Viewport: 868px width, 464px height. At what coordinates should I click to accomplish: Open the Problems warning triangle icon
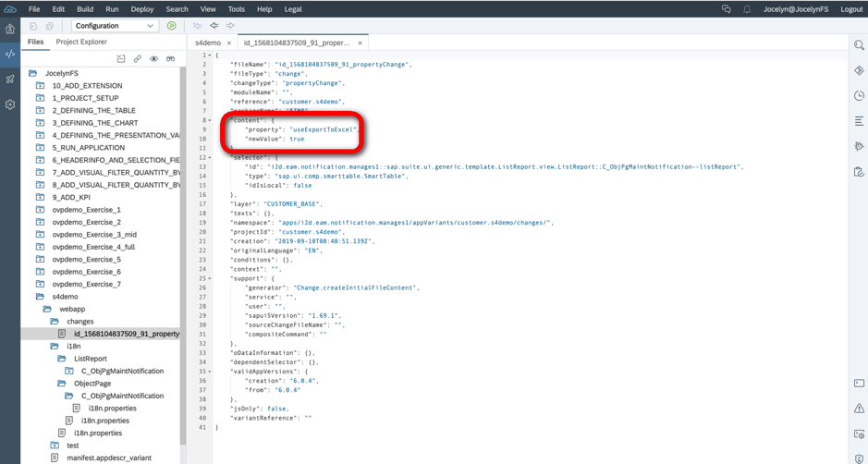pyautogui.click(x=859, y=409)
